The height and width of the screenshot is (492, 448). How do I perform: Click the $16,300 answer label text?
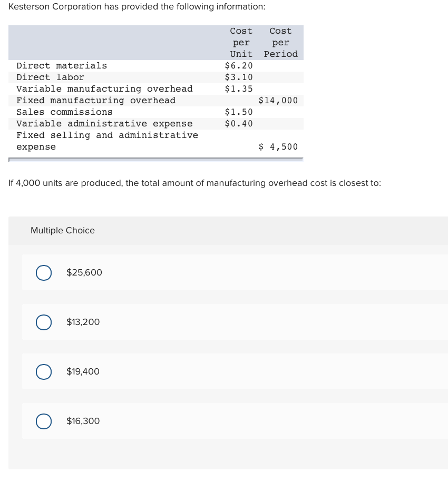(83, 421)
